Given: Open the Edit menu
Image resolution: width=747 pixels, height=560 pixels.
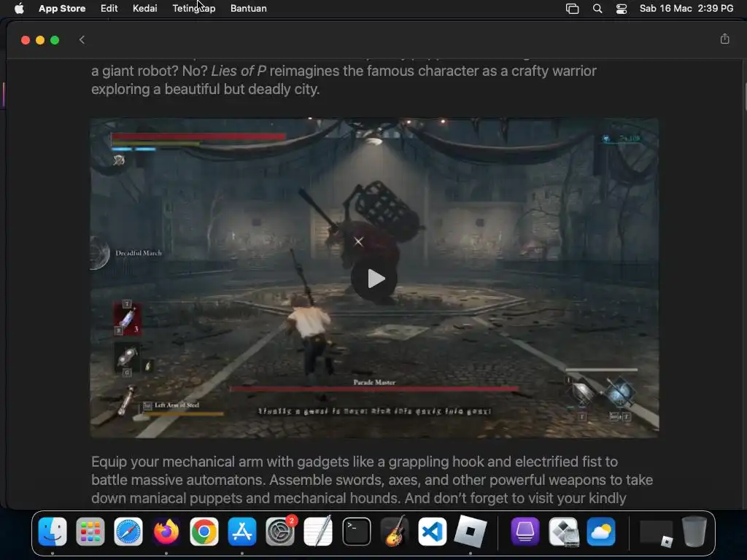Looking at the screenshot, I should (x=109, y=9).
